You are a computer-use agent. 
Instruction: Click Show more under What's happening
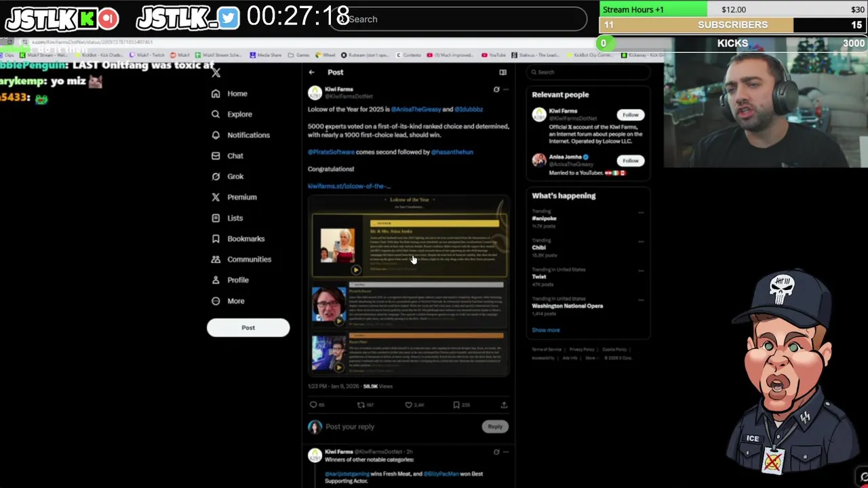tap(546, 330)
